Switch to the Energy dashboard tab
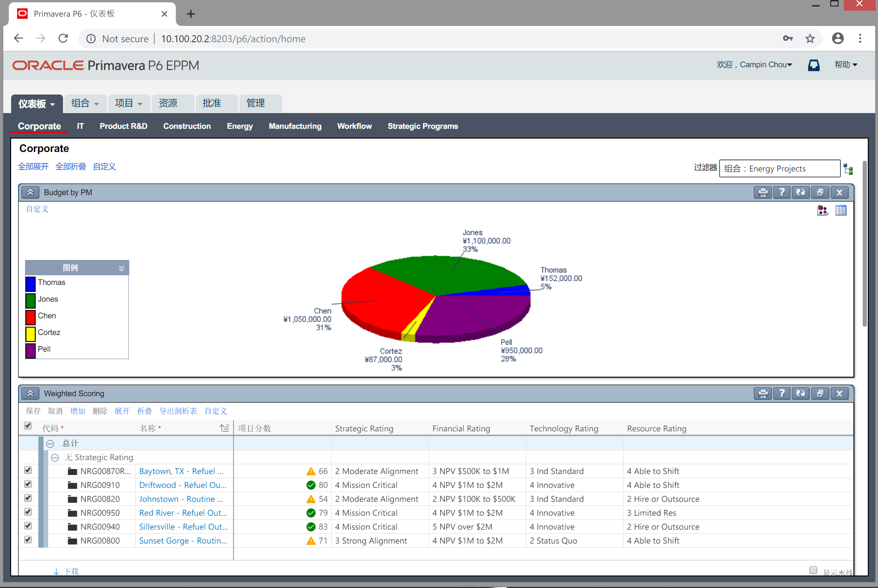This screenshot has height=588, width=878. (x=240, y=126)
